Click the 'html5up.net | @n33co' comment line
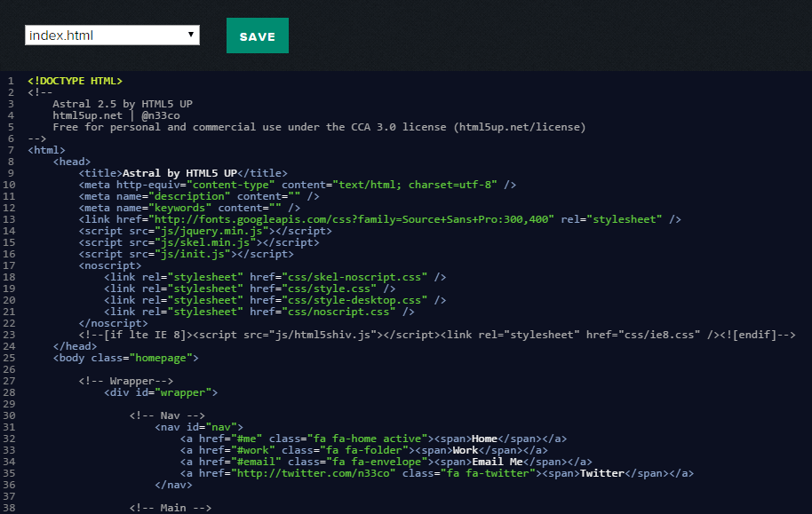The image size is (812, 514). click(x=116, y=115)
